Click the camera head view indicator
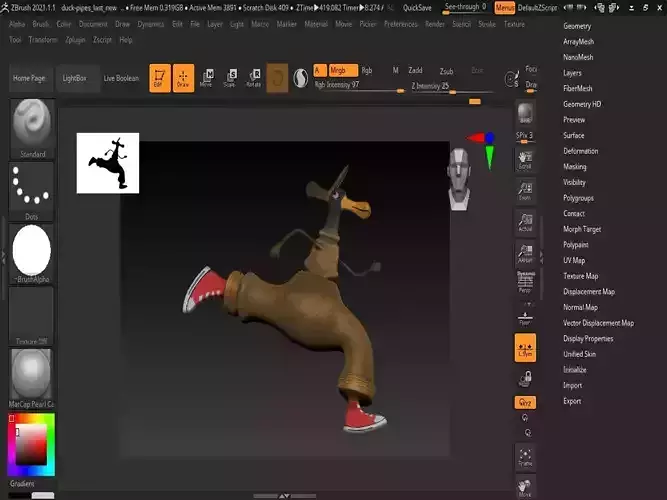667x500 pixels. click(459, 179)
